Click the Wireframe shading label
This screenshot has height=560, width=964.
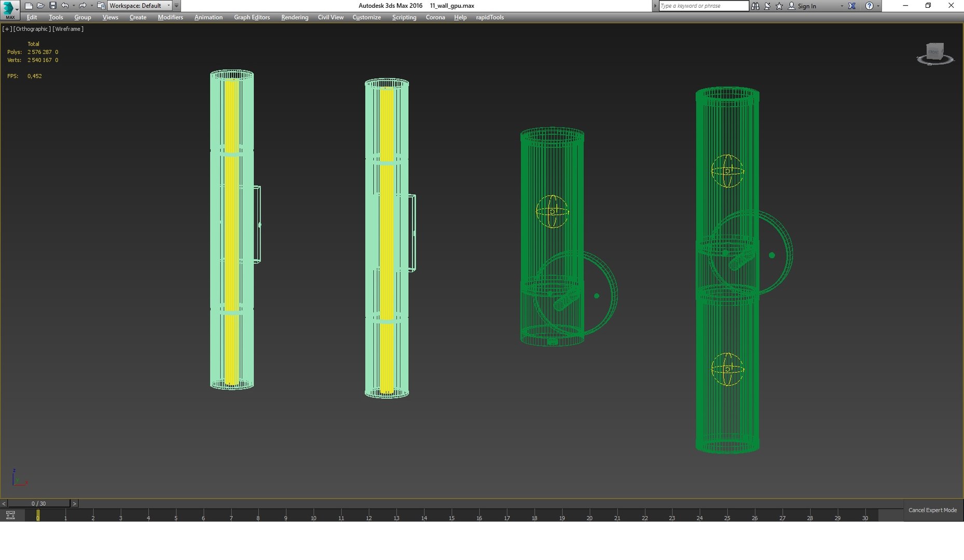tap(68, 29)
